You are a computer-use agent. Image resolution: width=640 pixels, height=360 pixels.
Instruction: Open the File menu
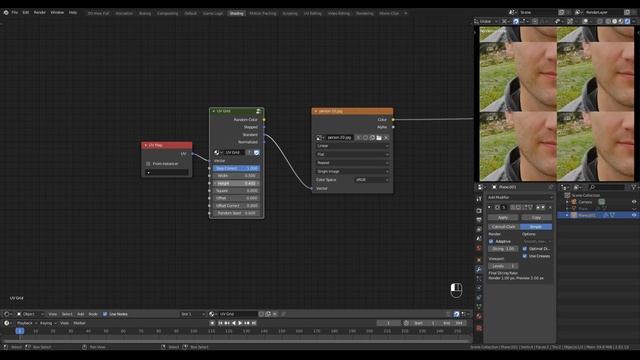[x=15, y=13]
